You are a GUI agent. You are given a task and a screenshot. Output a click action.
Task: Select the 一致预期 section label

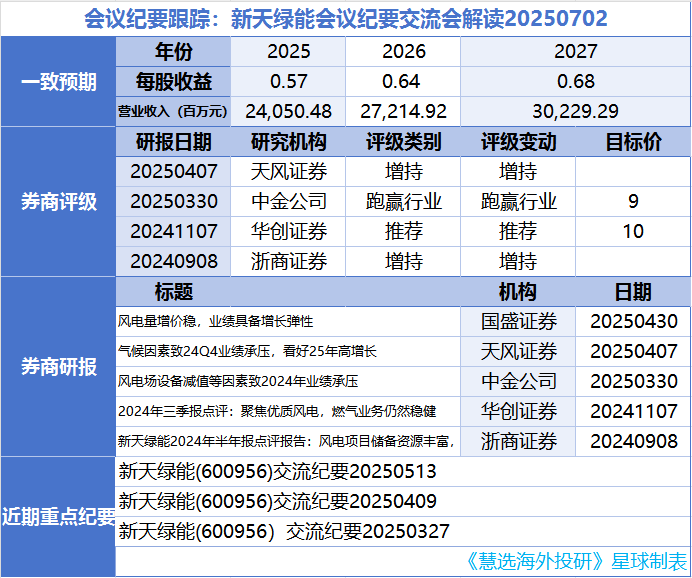(59, 82)
